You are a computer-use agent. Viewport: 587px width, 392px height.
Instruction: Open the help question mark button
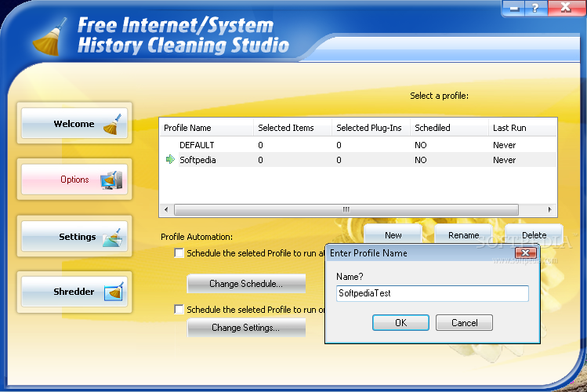535,8
